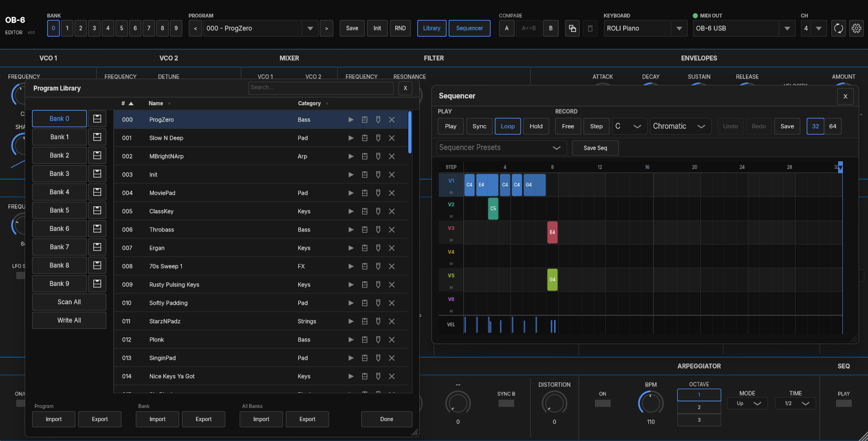Image resolution: width=868 pixels, height=441 pixels.
Task: Toggle the arpeggiator ON switch
Action: (x=603, y=403)
